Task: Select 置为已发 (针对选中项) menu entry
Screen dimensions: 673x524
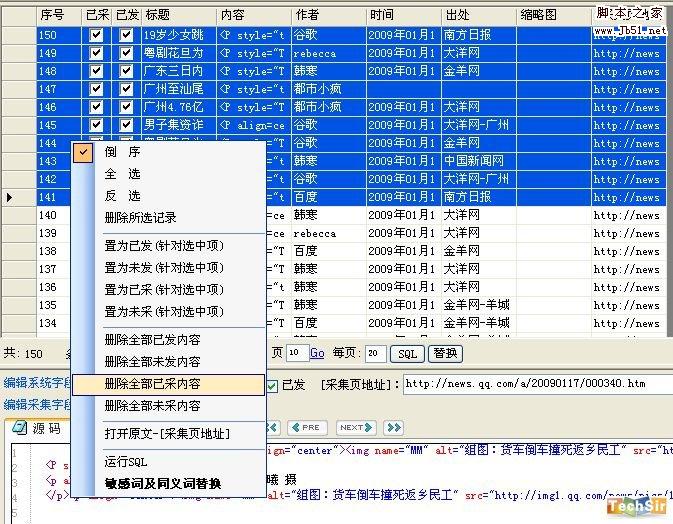Action: point(168,245)
